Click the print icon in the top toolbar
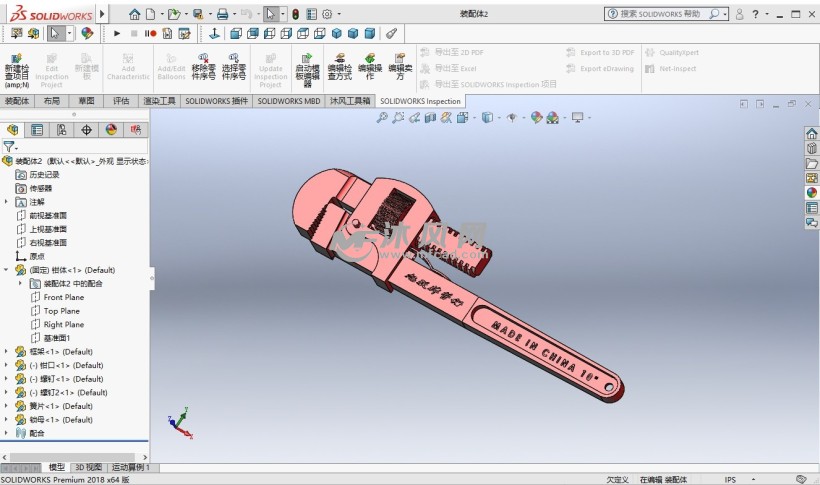This screenshot has width=820, height=485. 222,15
